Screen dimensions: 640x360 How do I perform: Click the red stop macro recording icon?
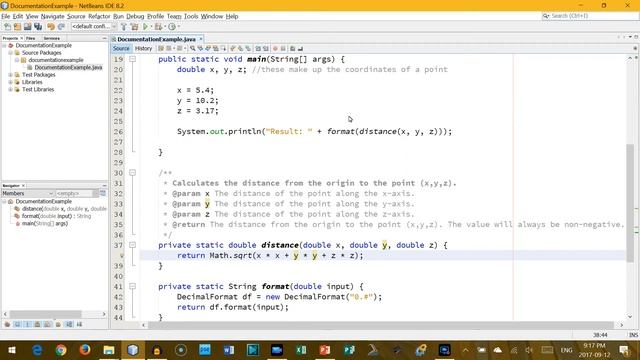click(x=275, y=49)
